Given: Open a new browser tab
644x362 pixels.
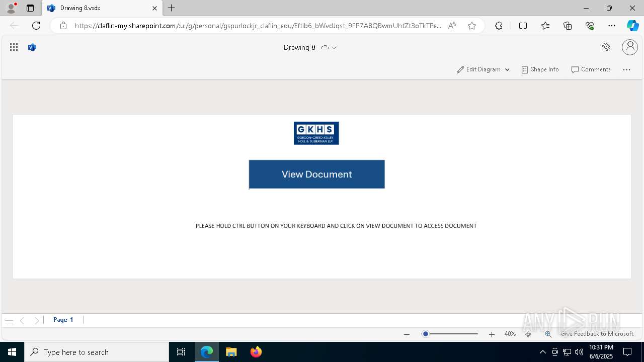Looking at the screenshot, I should [x=172, y=8].
